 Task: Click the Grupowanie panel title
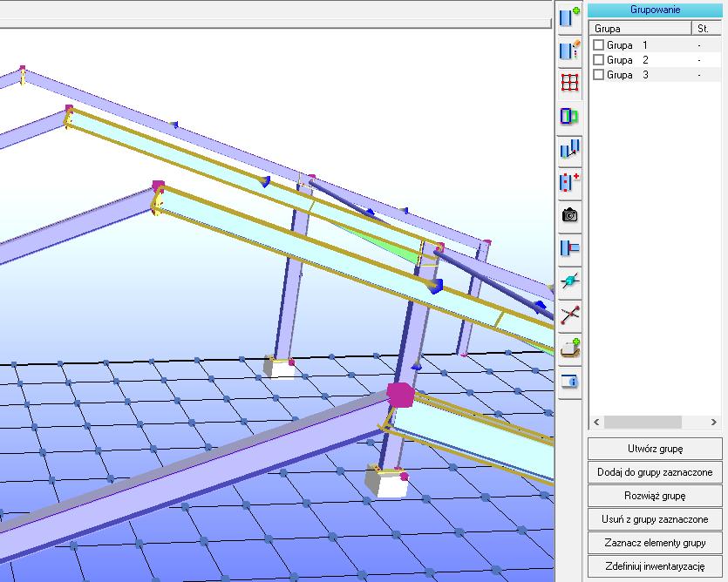655,10
